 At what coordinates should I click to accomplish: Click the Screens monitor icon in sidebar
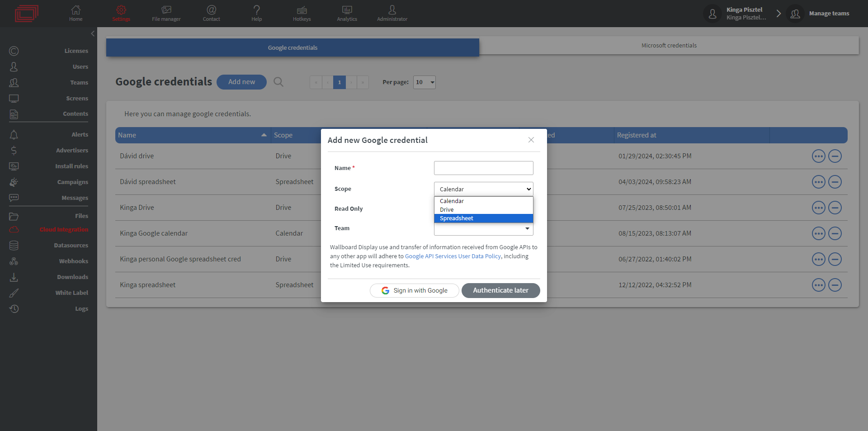pos(14,99)
